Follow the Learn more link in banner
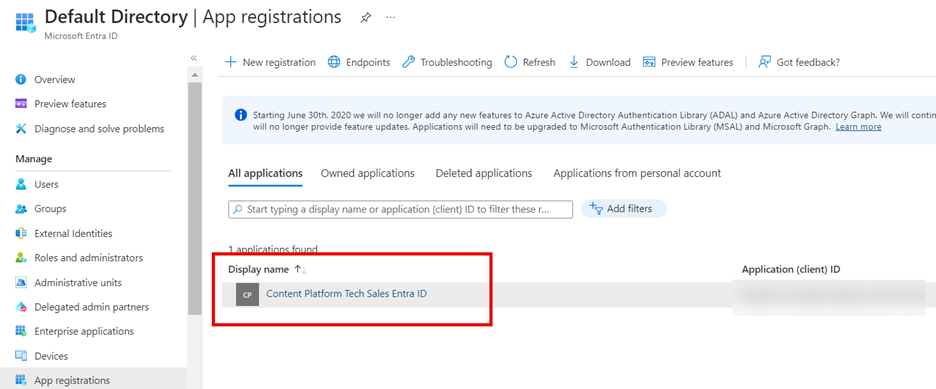936x389 pixels. (858, 126)
